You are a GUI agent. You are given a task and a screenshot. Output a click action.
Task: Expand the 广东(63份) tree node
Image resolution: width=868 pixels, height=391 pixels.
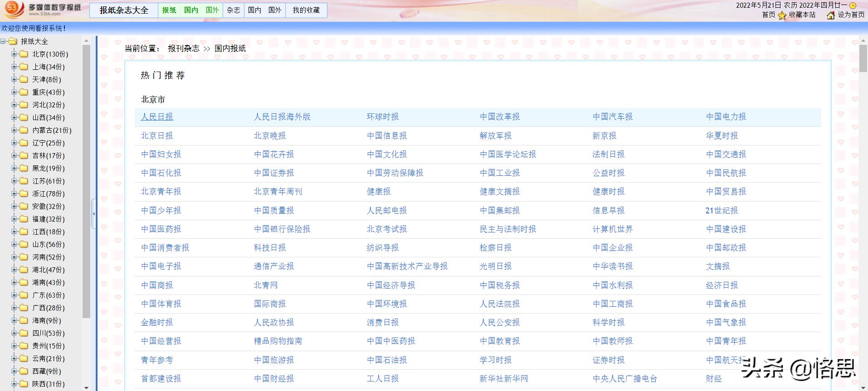tap(14, 295)
